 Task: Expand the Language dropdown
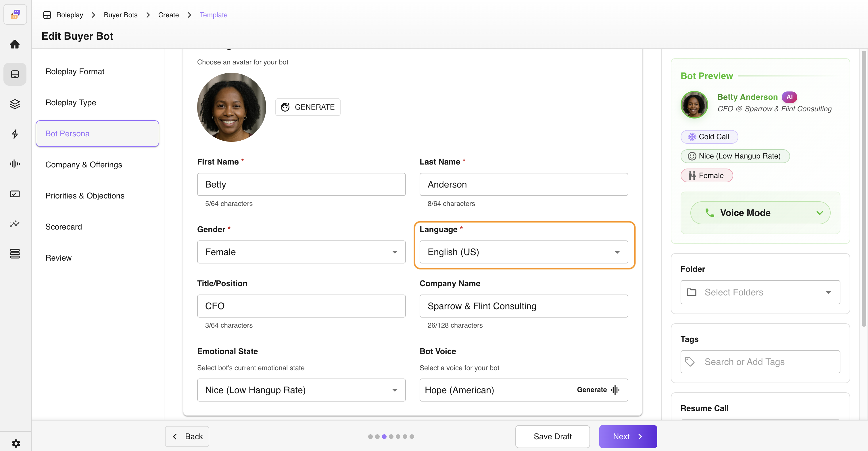(x=523, y=252)
